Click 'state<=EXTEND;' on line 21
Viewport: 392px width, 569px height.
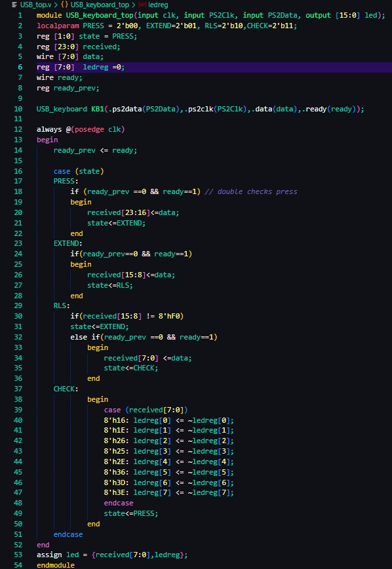click(116, 223)
